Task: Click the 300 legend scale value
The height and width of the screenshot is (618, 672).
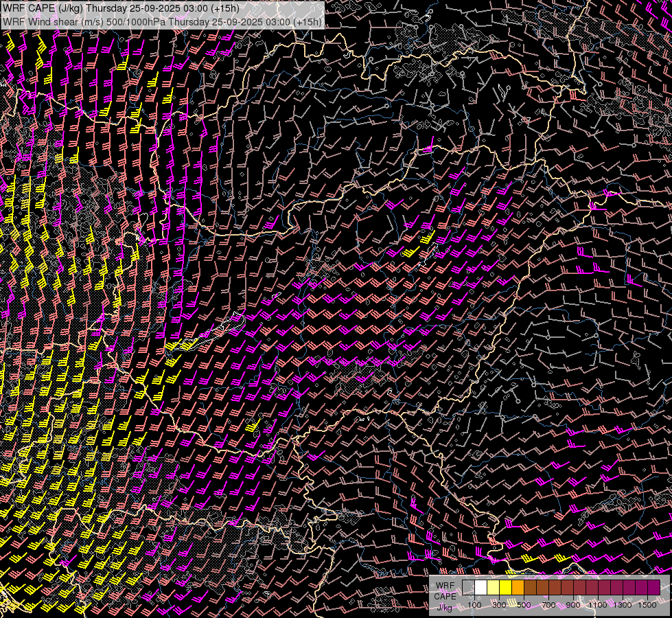Action: click(x=499, y=605)
